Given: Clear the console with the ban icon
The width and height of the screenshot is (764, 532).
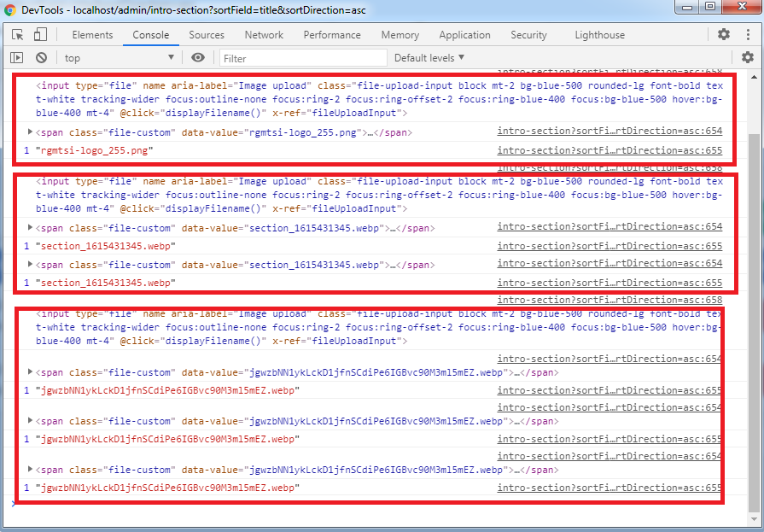Looking at the screenshot, I should pos(42,58).
